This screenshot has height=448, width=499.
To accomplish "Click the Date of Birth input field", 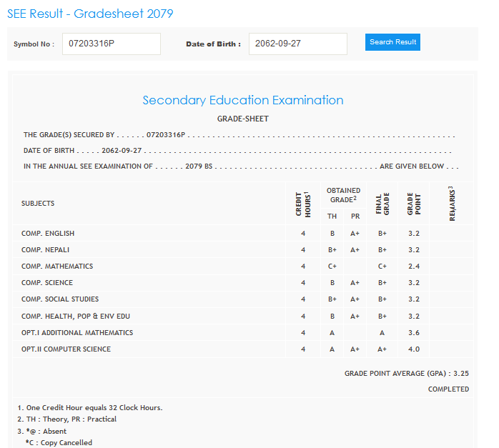I will pos(297,44).
